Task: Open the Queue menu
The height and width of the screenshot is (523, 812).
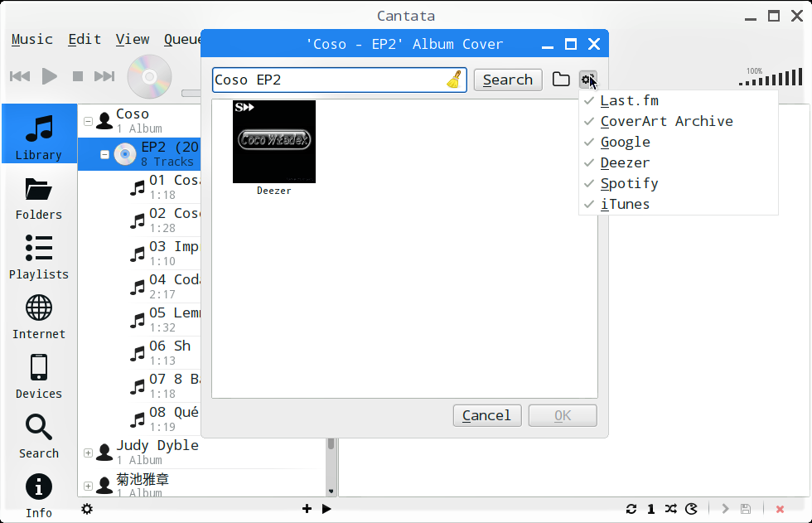Action: pos(182,39)
